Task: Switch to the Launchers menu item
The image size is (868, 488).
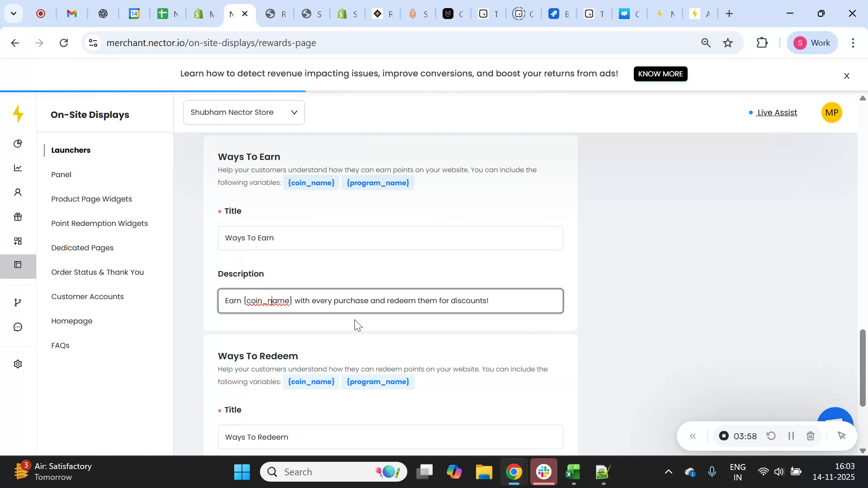Action: coord(71,150)
